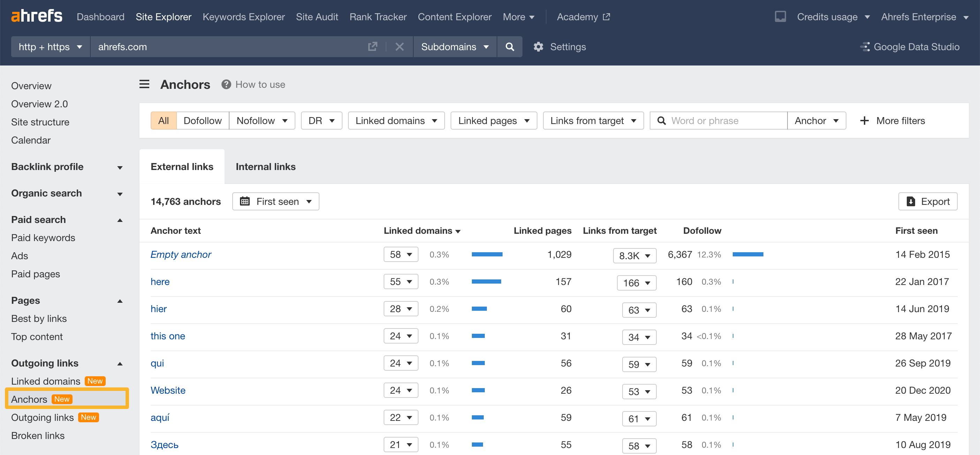Select the Dofollow filter

tap(202, 121)
